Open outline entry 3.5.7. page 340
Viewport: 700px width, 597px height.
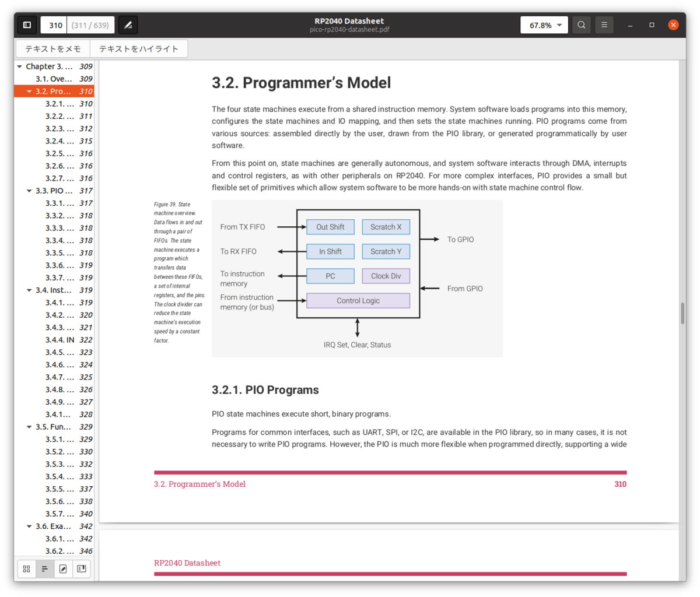coord(54,514)
